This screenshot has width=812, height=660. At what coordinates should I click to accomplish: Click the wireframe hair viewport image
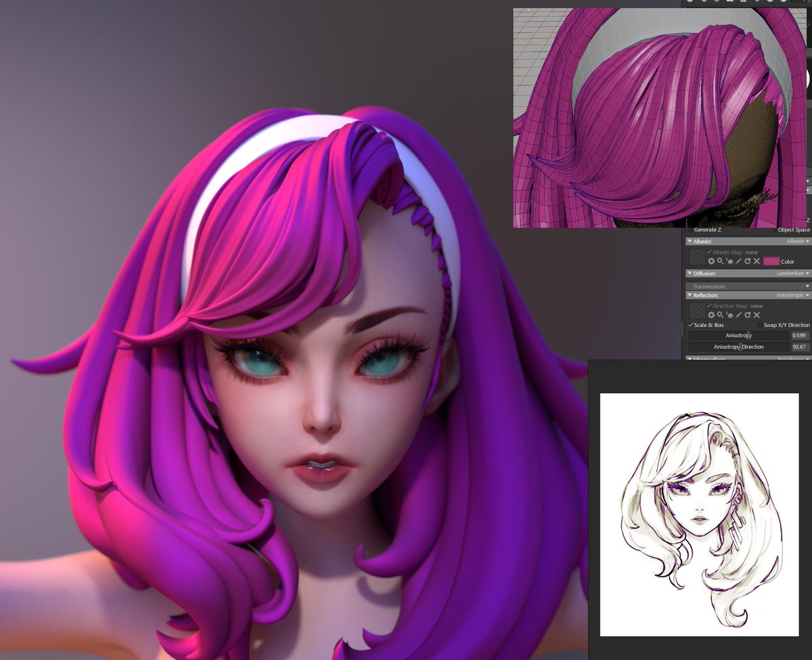pos(661,118)
